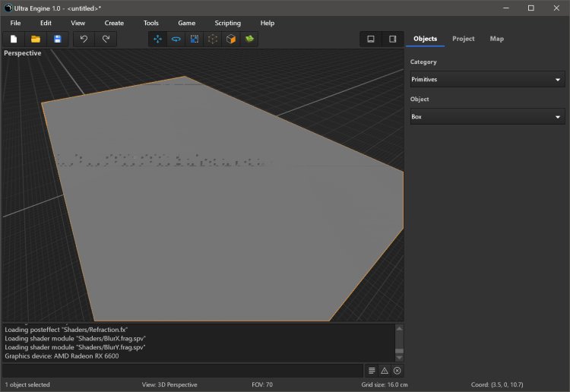Clear the console with the X button

(397, 371)
